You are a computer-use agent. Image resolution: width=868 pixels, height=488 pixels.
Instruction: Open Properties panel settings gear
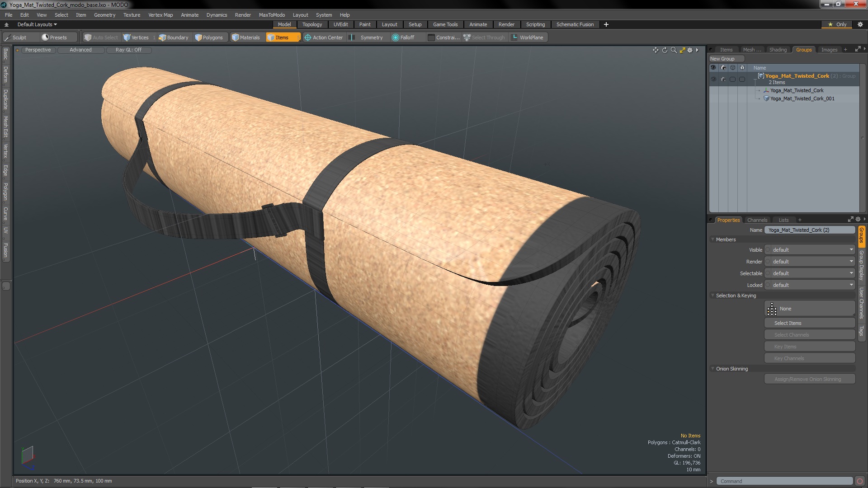point(858,220)
